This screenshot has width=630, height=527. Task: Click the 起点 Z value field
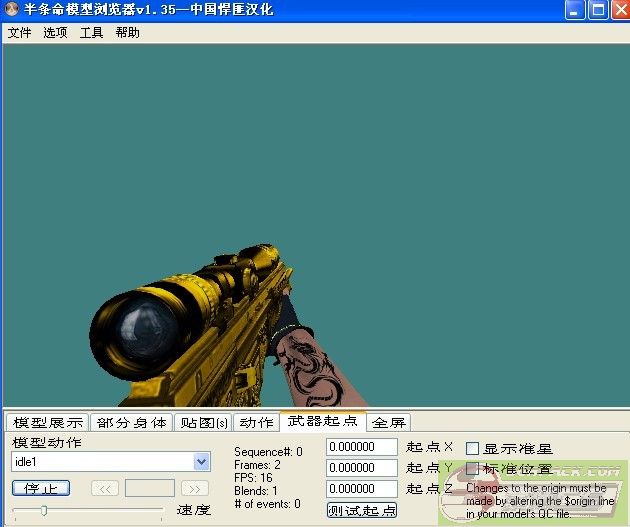click(362, 488)
